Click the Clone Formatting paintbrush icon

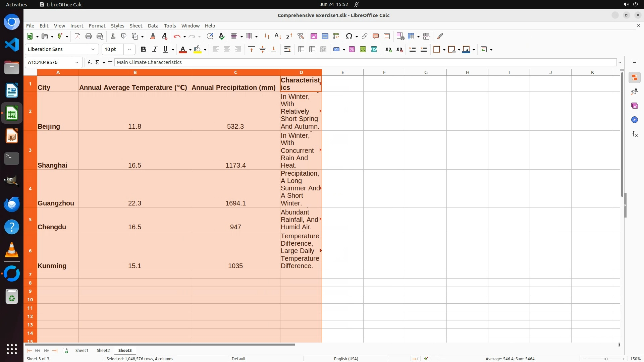tap(153, 36)
